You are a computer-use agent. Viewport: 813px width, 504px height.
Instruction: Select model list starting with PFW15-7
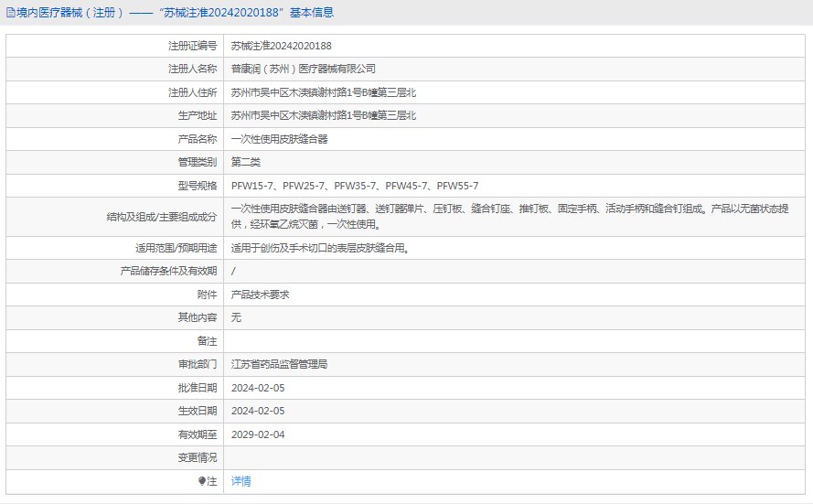click(x=355, y=186)
